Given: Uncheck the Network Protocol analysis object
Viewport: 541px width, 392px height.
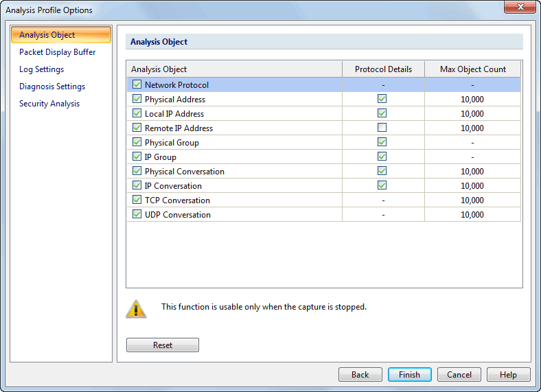Looking at the screenshot, I should pyautogui.click(x=137, y=84).
